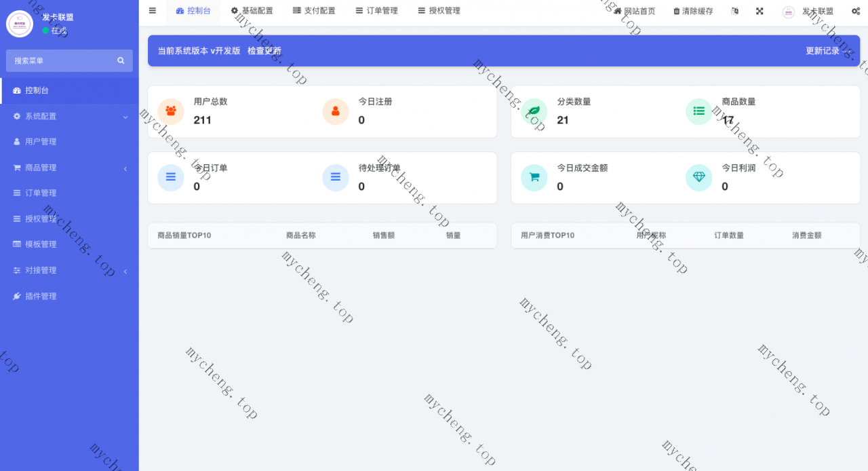Click the search magnifier icon in the sidebar
868x471 pixels.
[x=121, y=60]
